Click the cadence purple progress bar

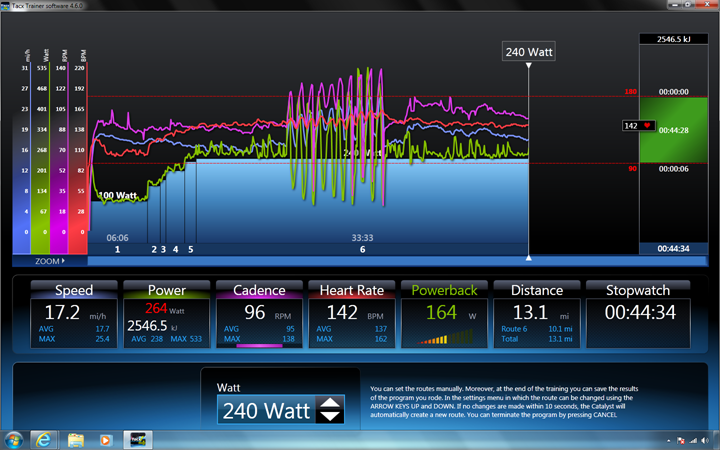coord(259,345)
